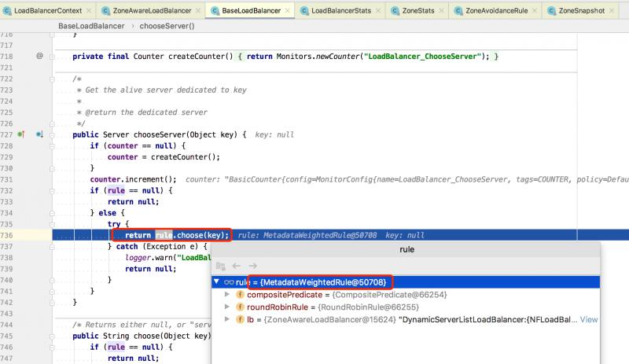Viewport: 629px width, 364px height.
Task: Fold the else block at line 734
Action: (52, 213)
